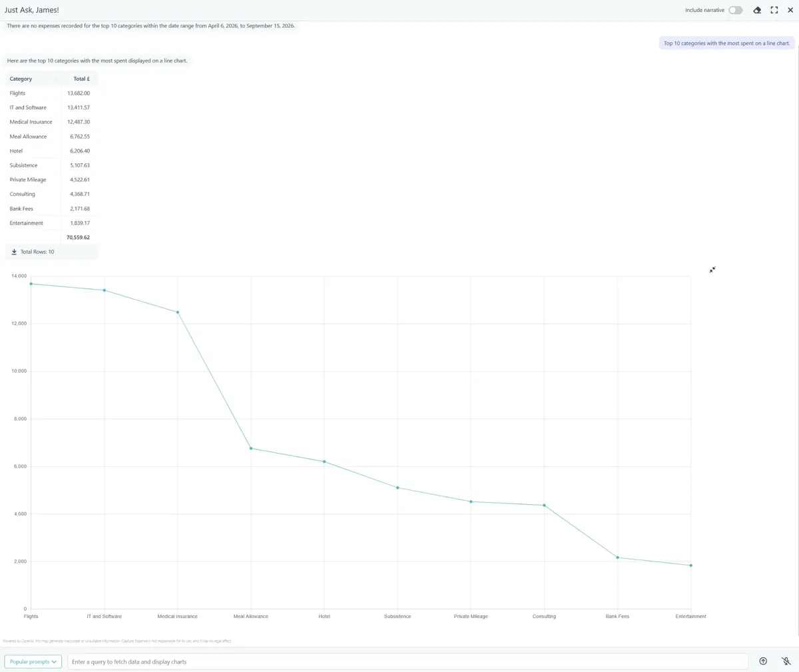The height and width of the screenshot is (672, 799).
Task: Click the Consulting chart data point
Action: [544, 505]
